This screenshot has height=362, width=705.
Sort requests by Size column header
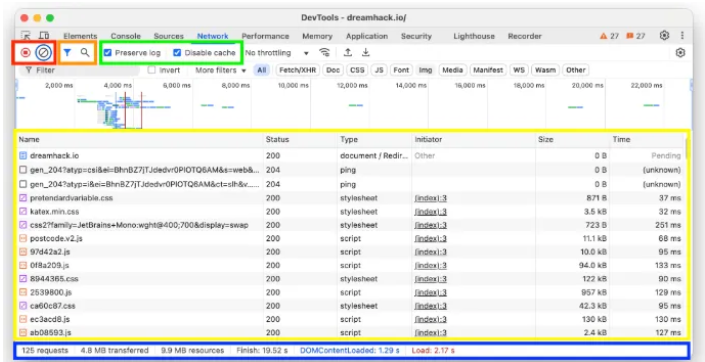[x=572, y=139]
